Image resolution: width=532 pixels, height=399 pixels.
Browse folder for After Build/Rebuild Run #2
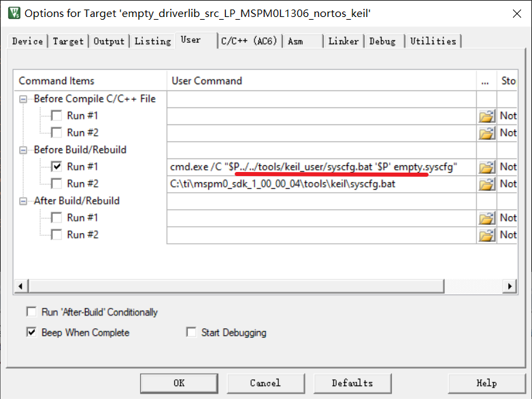coord(486,235)
